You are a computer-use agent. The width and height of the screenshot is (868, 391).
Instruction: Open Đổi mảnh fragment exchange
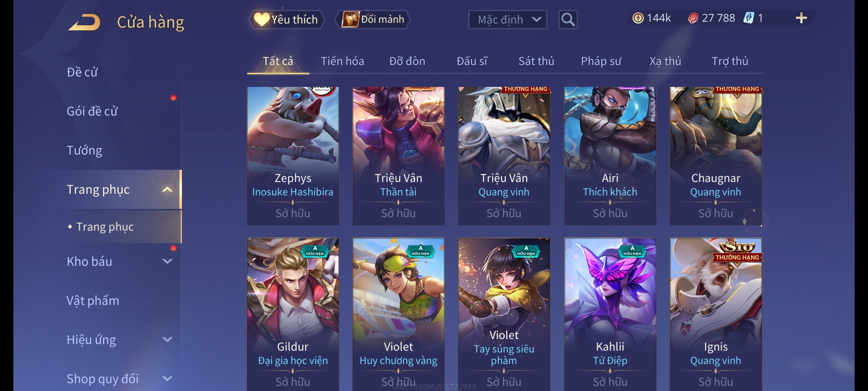373,20
